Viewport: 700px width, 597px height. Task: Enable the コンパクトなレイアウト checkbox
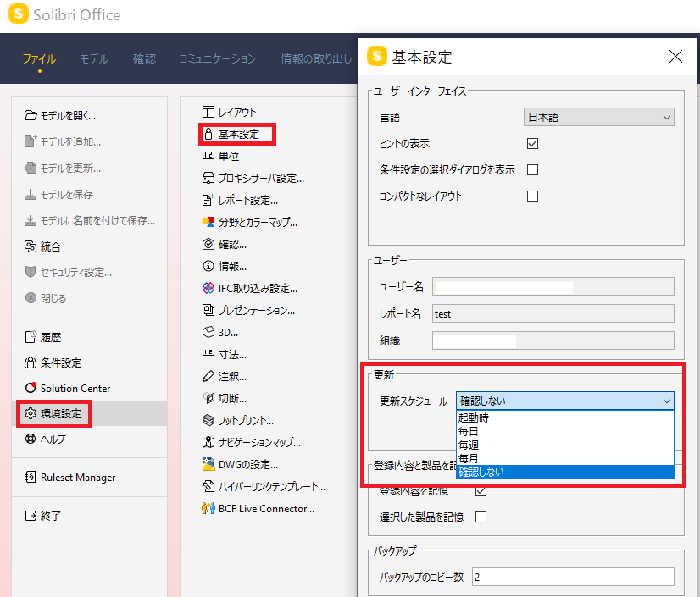click(x=532, y=196)
